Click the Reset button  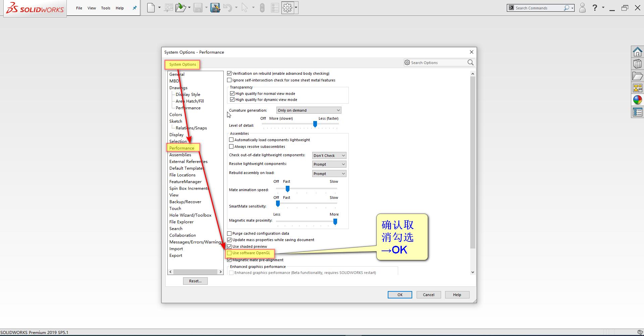pos(195,281)
